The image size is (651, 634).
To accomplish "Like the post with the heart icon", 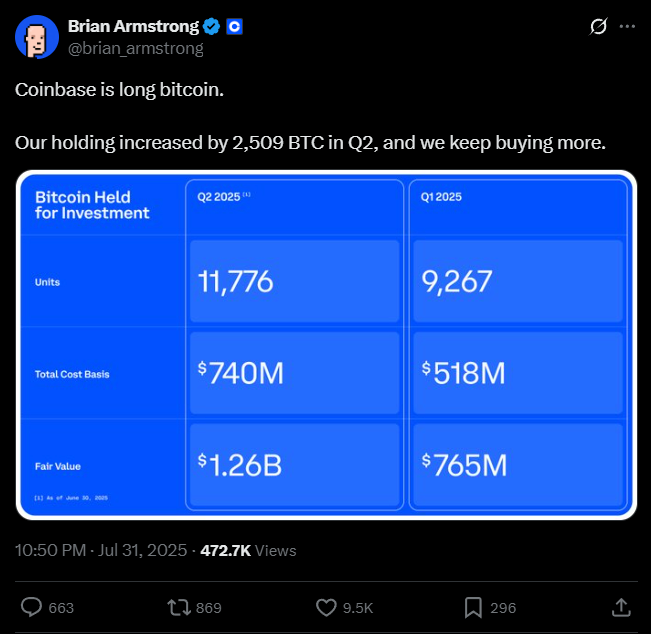I will pyautogui.click(x=326, y=607).
